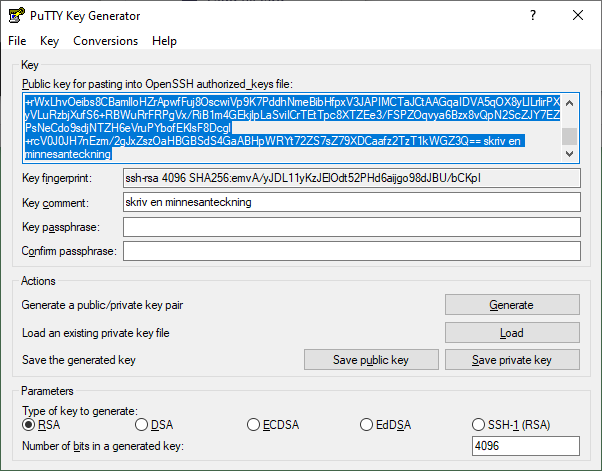Click inside the public key text area
602x471 pixels.
tap(293, 128)
